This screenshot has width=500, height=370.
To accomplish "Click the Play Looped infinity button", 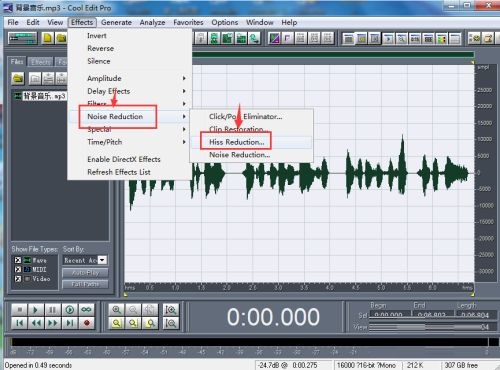I will [x=87, y=310].
